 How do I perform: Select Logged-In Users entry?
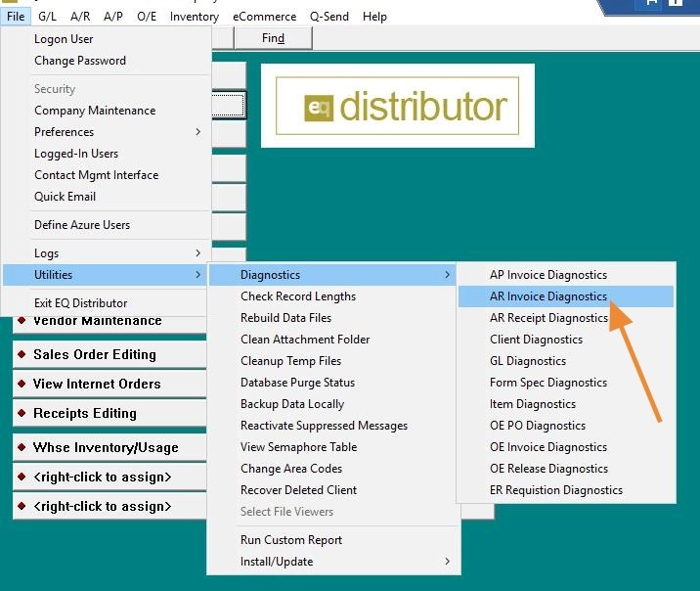click(x=107, y=154)
